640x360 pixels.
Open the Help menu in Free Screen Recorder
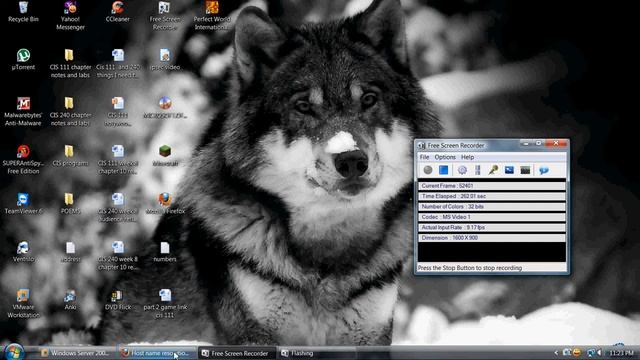467,157
